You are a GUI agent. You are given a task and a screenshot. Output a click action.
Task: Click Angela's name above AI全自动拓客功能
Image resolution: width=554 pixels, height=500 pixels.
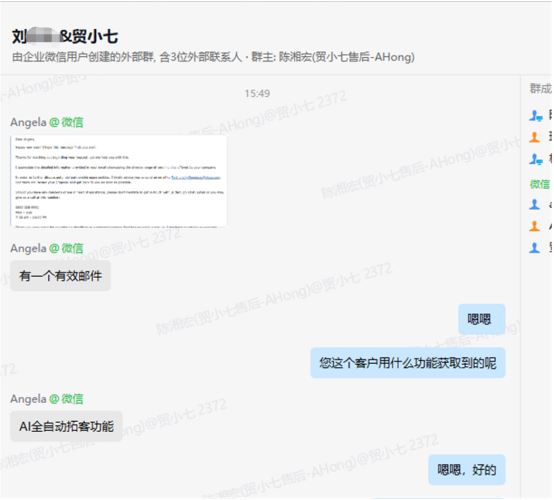pos(28,399)
